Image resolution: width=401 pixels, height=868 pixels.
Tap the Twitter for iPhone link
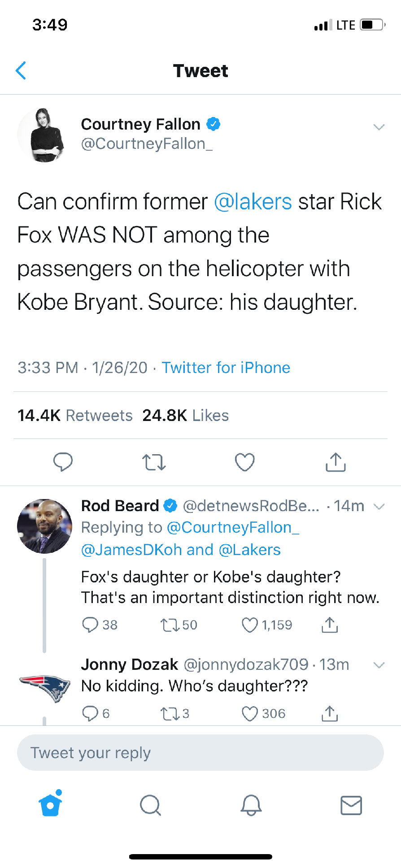coord(226,368)
